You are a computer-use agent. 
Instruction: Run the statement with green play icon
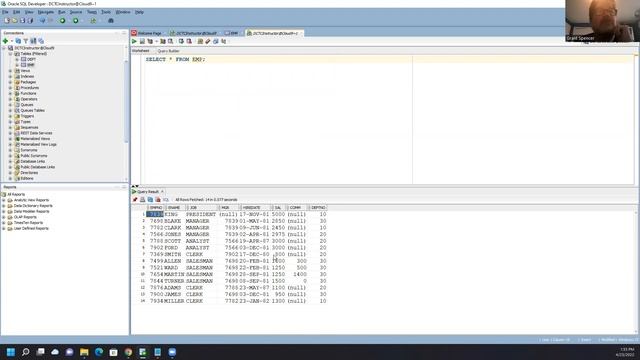coord(134,41)
